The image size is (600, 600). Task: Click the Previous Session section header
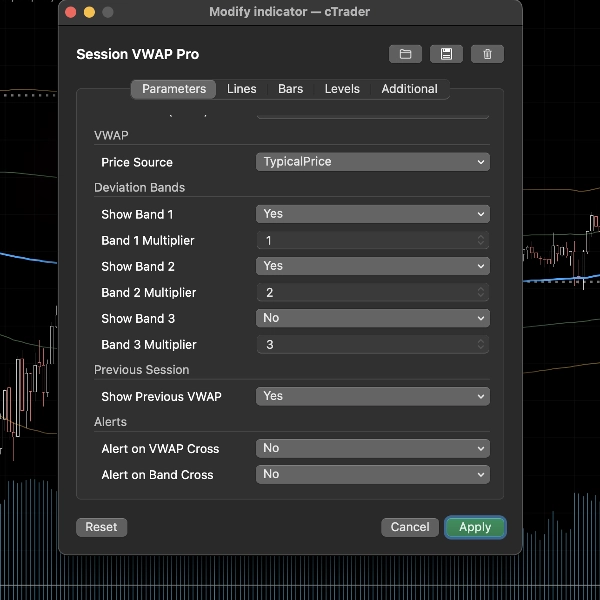click(x=142, y=370)
